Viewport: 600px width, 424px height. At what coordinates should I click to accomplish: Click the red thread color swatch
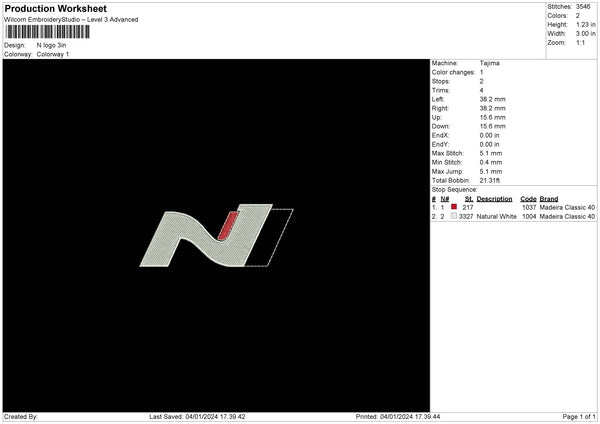pyautogui.click(x=454, y=207)
